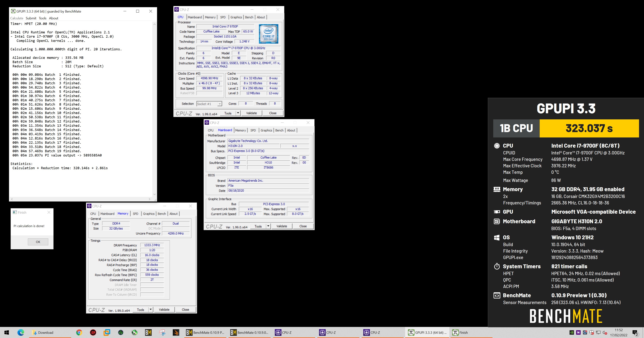Open the green jet taskbar icon
644x338 pixels.
[x=135, y=332]
